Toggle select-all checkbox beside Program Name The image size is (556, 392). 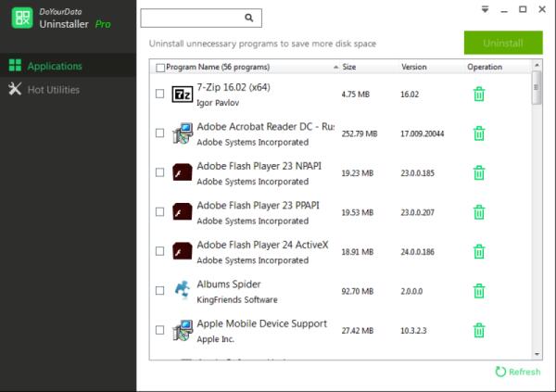tap(161, 68)
